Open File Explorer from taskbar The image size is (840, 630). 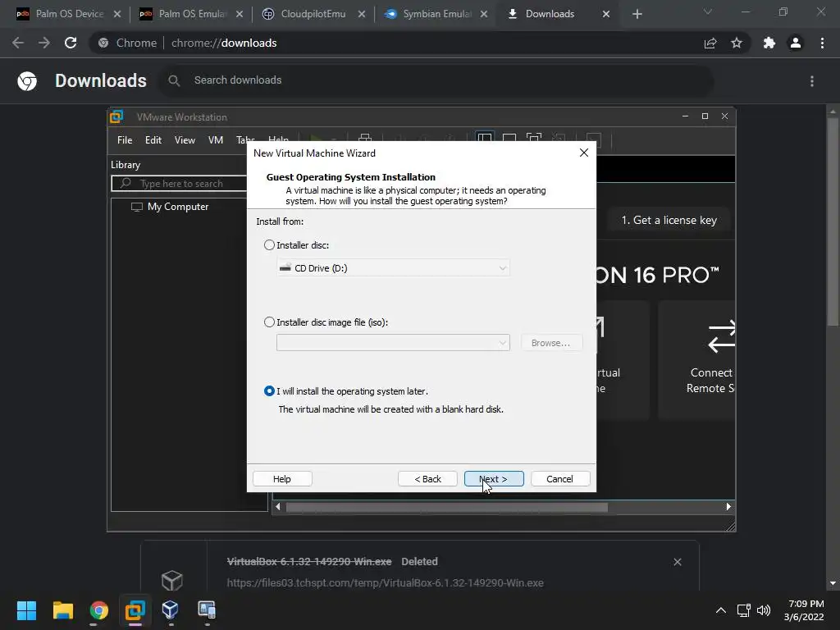point(62,610)
